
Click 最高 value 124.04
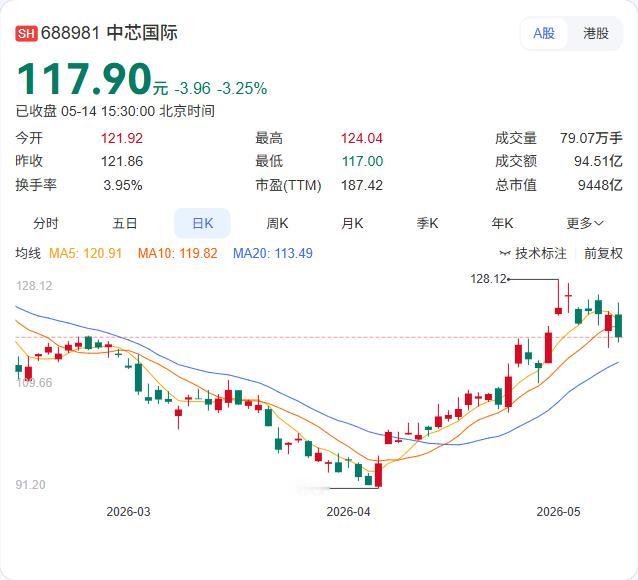point(362,138)
